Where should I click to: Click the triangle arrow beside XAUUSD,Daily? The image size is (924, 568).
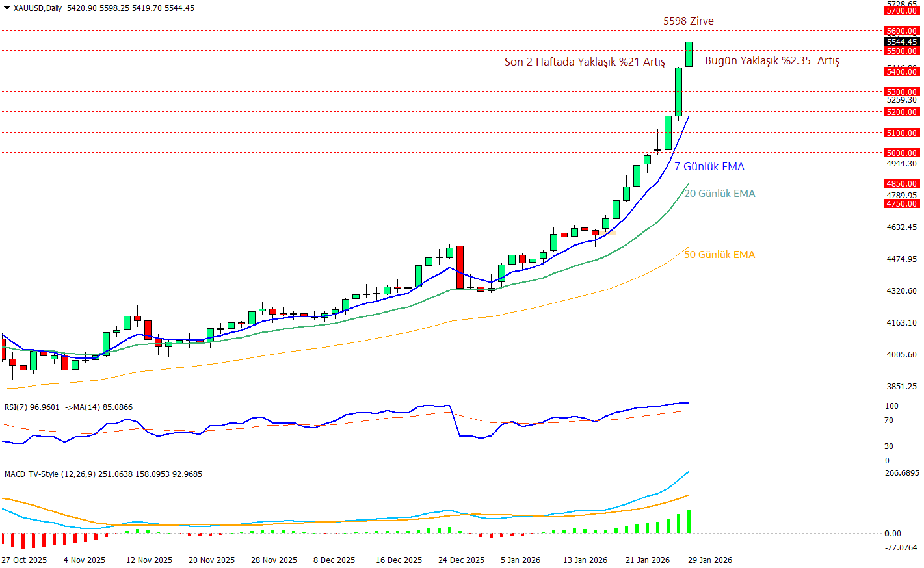coord(7,8)
